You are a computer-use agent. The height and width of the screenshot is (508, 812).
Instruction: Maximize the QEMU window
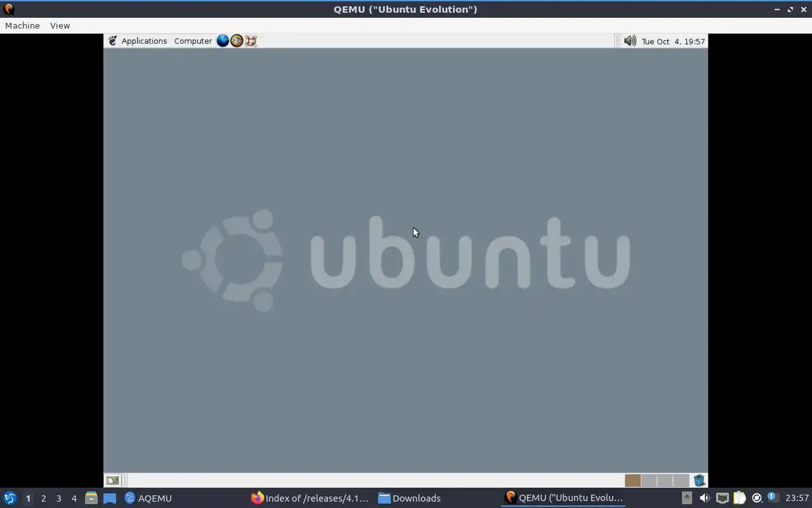point(790,9)
